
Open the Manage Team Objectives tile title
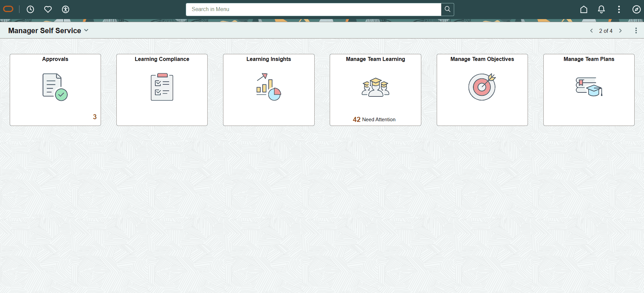coord(482,59)
